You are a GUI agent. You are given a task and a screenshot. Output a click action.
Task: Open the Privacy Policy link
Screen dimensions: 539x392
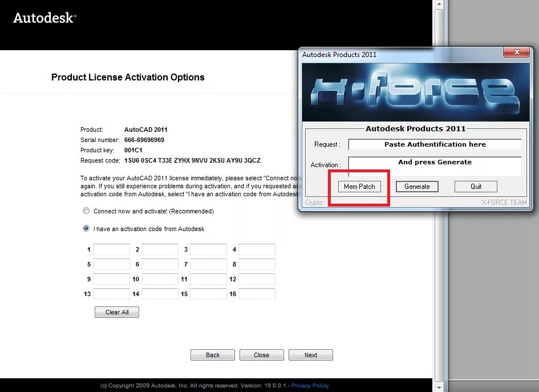coord(310,386)
